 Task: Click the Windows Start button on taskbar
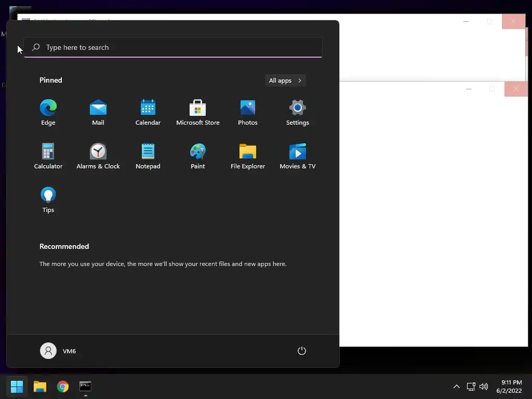tap(17, 387)
